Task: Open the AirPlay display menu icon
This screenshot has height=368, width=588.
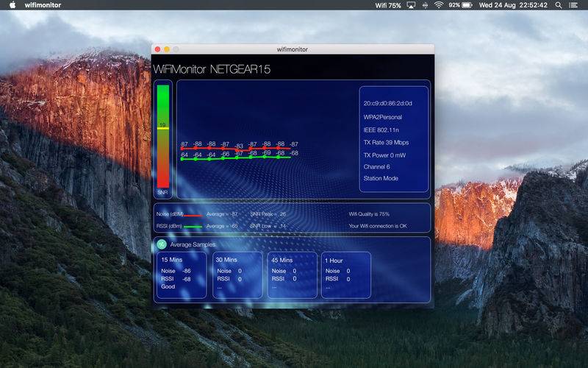Action: (x=411, y=5)
